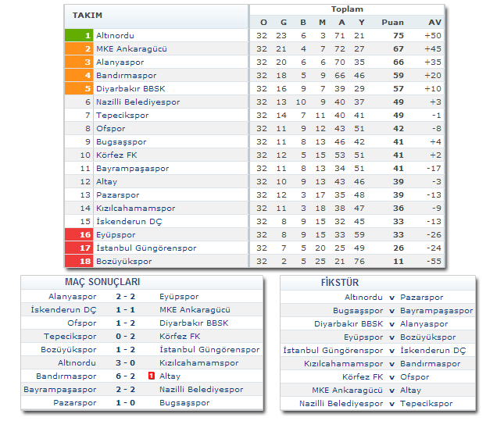Click the red card icon beside Altay
Viewport: 504px width, 421px height.
[152, 376]
